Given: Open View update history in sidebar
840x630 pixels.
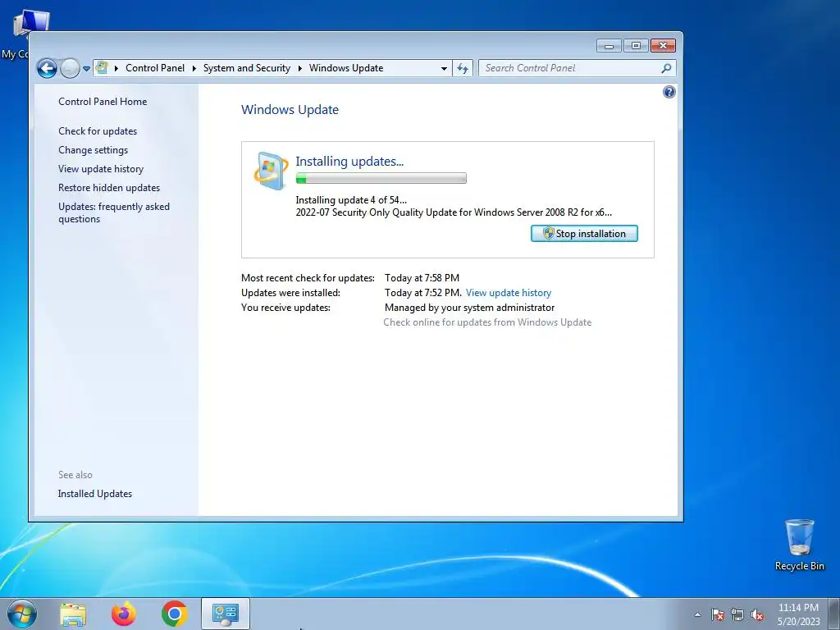Looking at the screenshot, I should (x=101, y=169).
